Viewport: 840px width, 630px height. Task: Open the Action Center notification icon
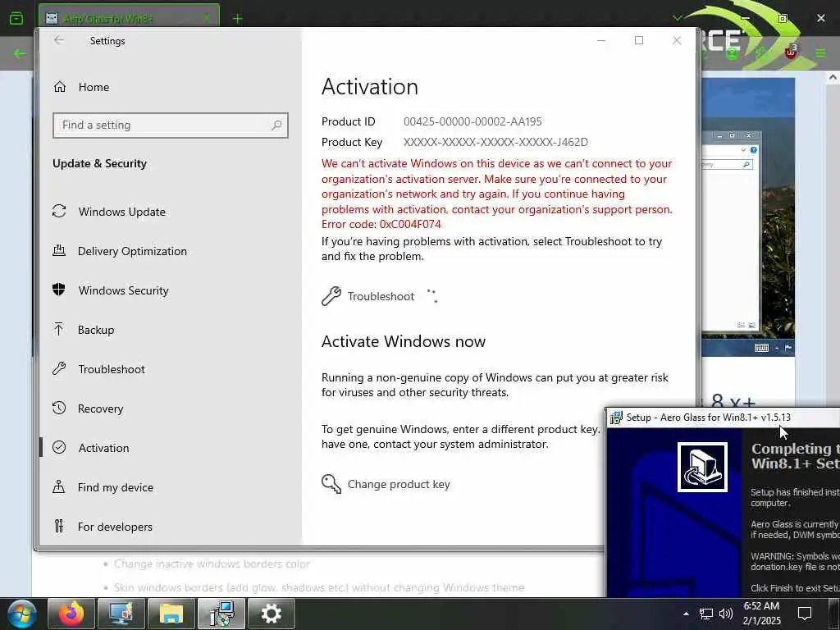(x=805, y=614)
